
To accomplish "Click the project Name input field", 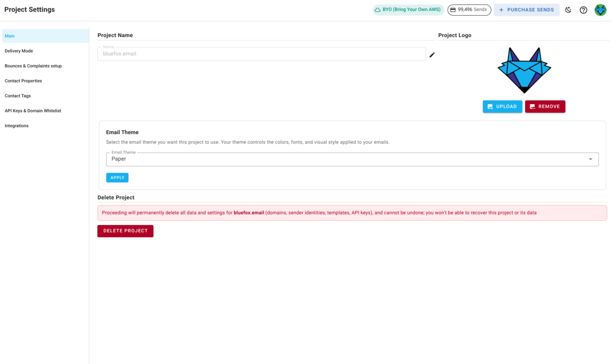I will tap(261, 54).
